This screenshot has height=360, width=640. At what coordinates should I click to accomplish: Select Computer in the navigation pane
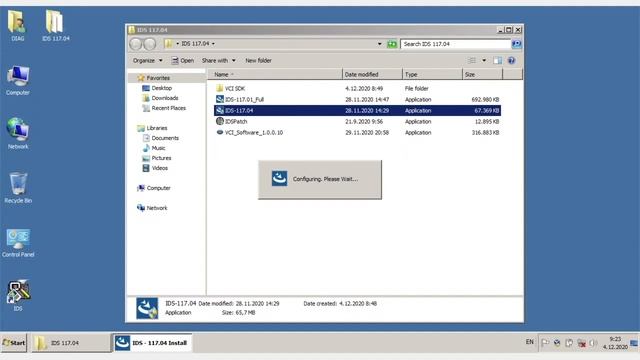point(158,188)
